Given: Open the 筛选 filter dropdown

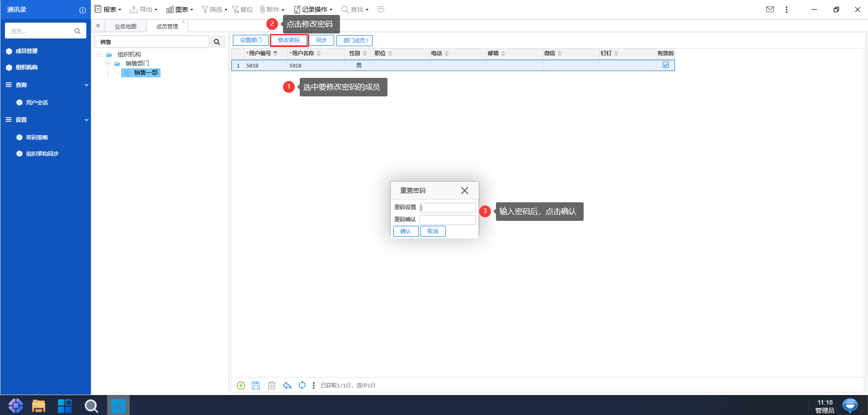Looking at the screenshot, I should click(214, 10).
